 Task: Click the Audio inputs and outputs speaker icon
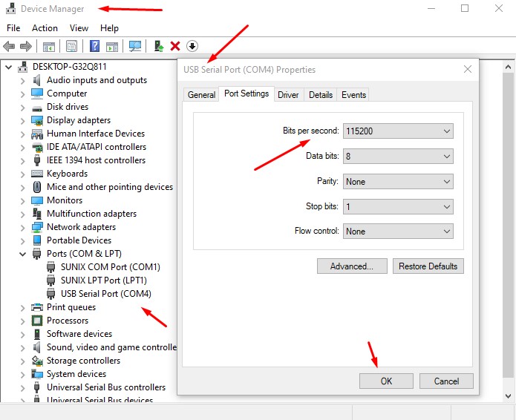(x=37, y=80)
